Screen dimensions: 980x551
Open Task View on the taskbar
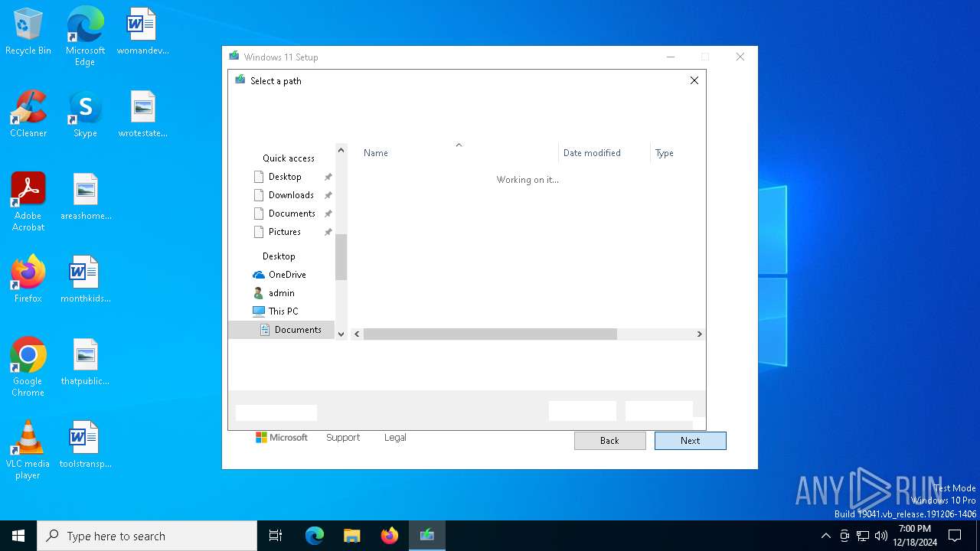tap(276, 536)
